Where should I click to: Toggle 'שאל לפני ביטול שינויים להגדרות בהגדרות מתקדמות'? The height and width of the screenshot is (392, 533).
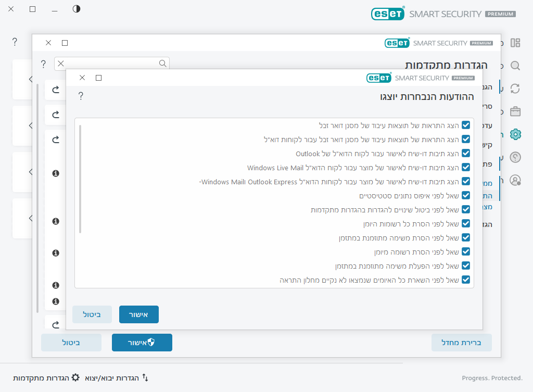pyautogui.click(x=466, y=209)
